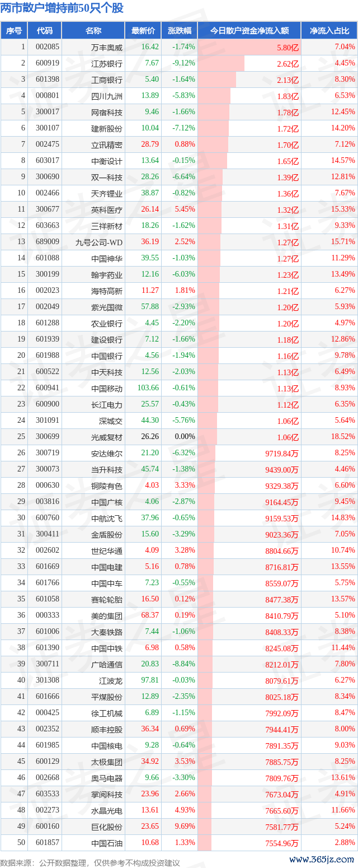The image size is (358, 868).
Task: Click price 26.14 for 英科医疗
Action: [x=150, y=209]
